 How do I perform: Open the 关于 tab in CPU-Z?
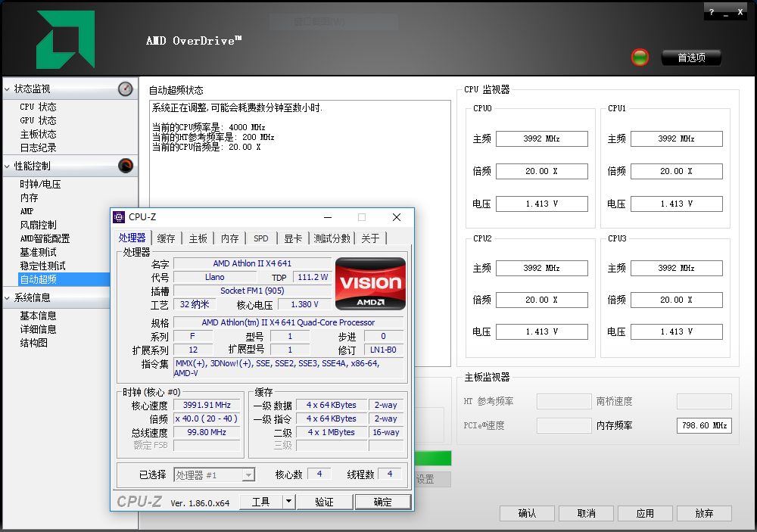click(x=370, y=238)
